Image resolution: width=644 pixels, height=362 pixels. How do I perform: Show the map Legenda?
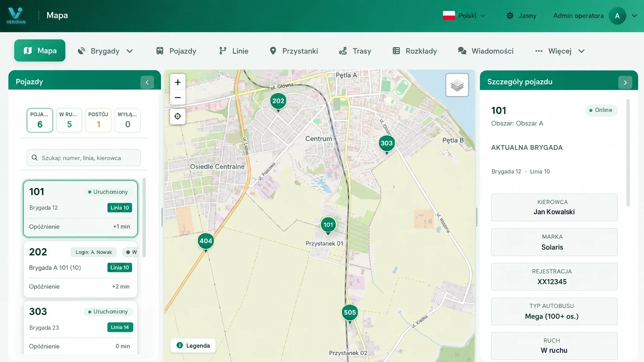(193, 345)
